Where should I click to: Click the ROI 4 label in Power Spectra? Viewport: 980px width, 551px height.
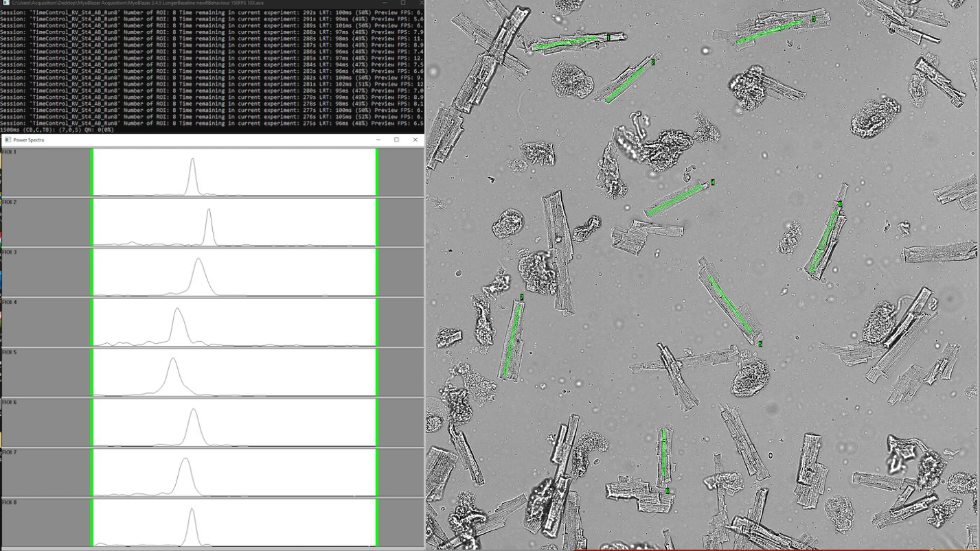tap(10, 303)
